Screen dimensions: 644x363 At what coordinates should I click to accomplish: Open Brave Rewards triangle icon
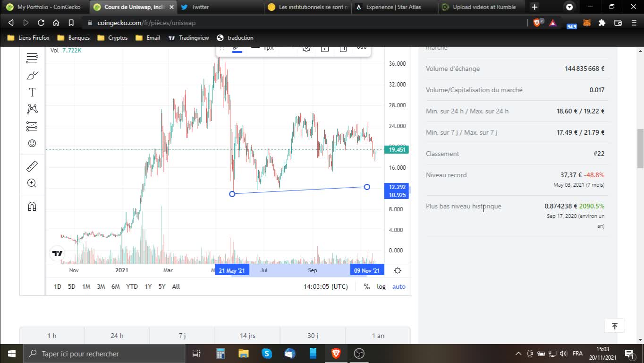tap(553, 23)
